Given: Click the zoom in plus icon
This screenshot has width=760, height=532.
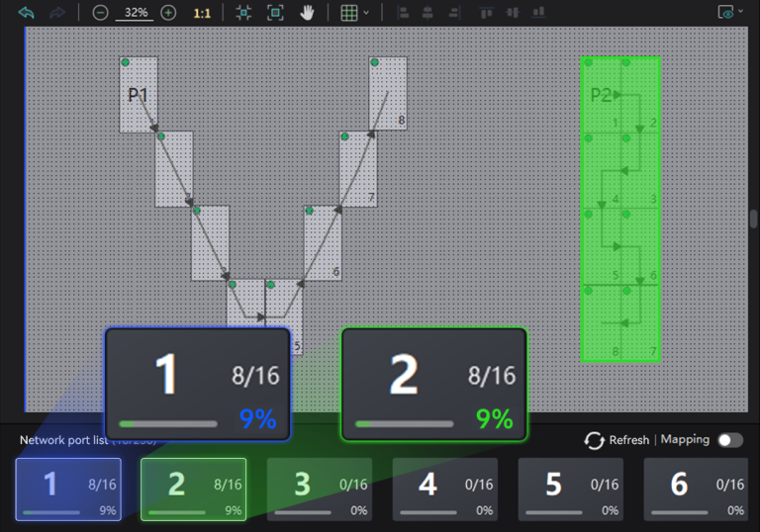Looking at the screenshot, I should 168,13.
